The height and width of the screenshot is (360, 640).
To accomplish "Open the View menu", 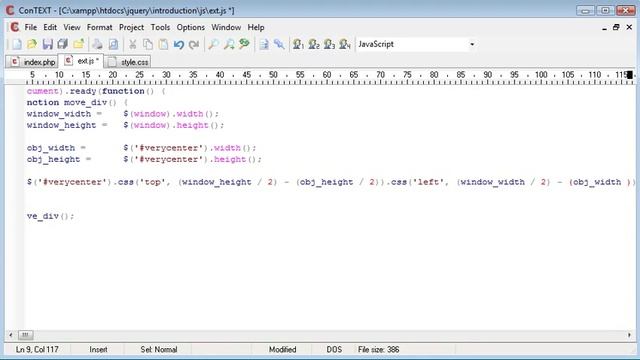I will [72, 27].
